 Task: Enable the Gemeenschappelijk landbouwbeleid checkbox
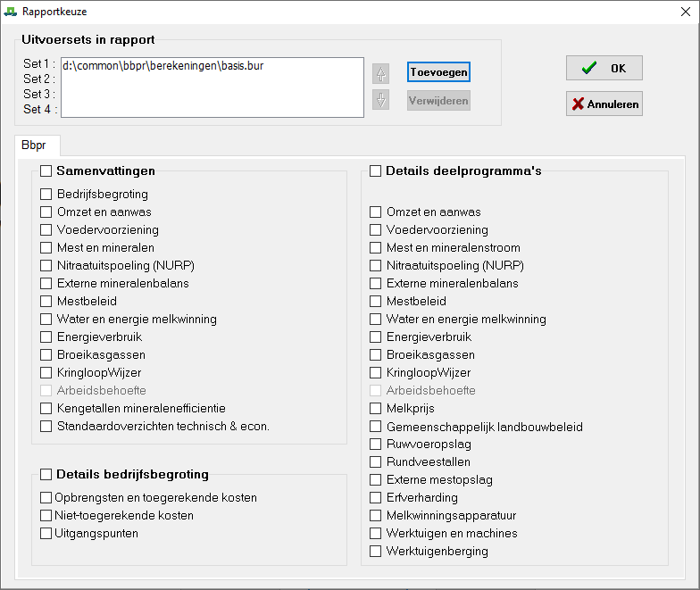tap(376, 426)
